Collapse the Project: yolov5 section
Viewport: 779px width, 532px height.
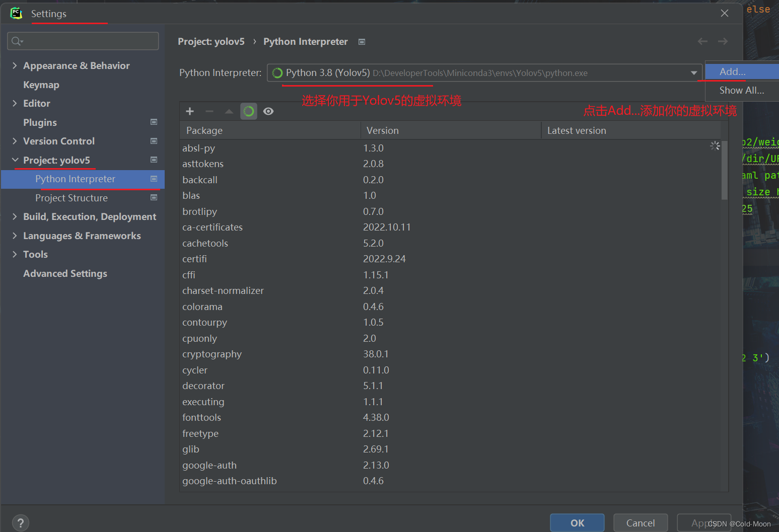[15, 160]
